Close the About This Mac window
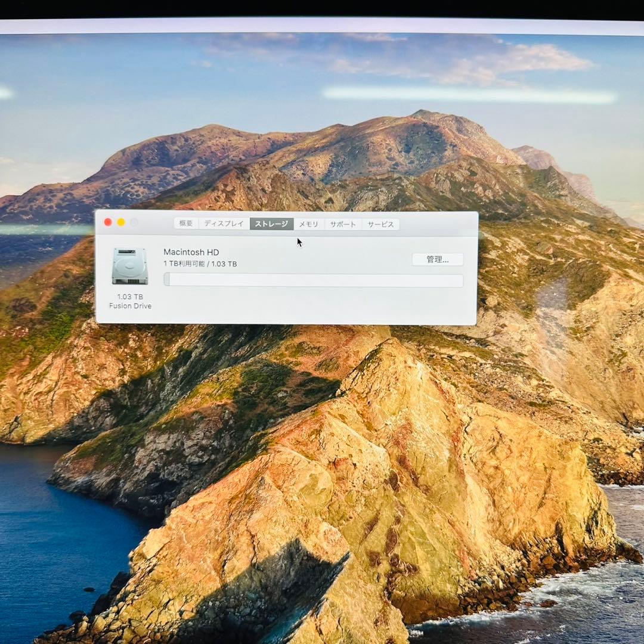 107,222
